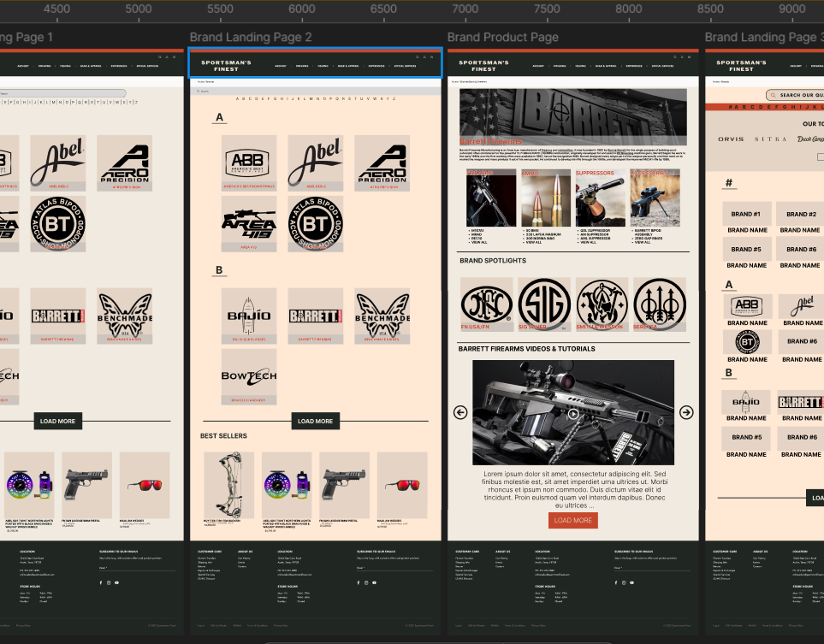Screen dimensions: 824x644
Task: Click the # section heading in Landing Page 3
Action: (x=728, y=183)
